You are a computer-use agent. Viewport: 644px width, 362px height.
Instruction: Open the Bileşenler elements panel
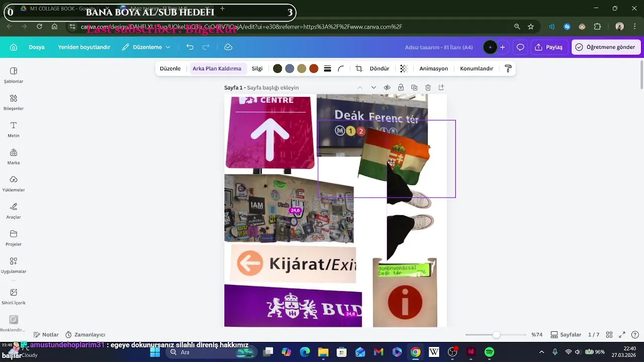14,102
